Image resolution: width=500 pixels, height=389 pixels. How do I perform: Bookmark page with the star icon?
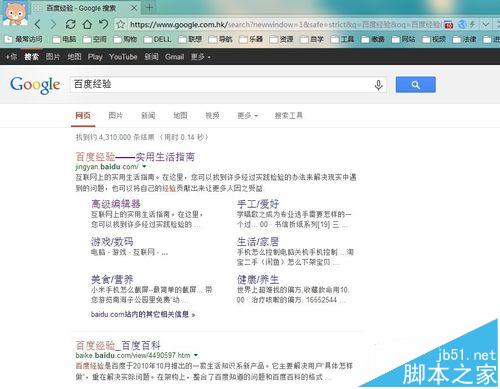(x=121, y=24)
